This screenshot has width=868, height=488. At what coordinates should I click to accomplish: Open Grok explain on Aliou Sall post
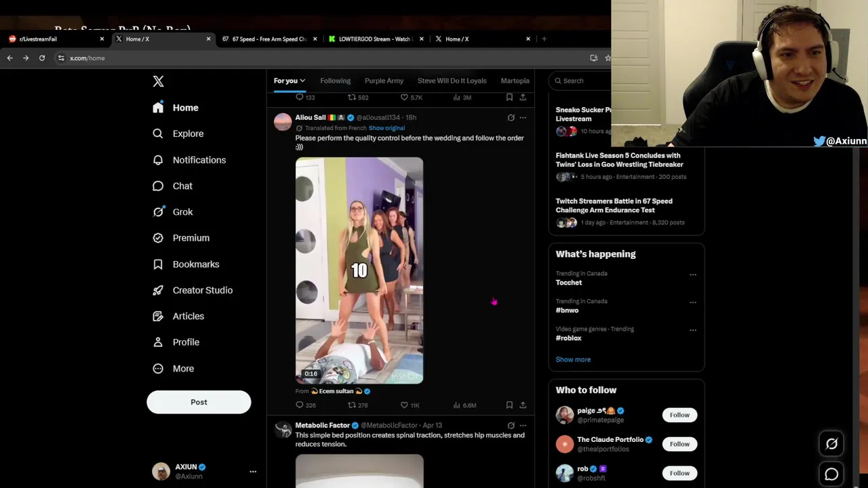point(511,118)
